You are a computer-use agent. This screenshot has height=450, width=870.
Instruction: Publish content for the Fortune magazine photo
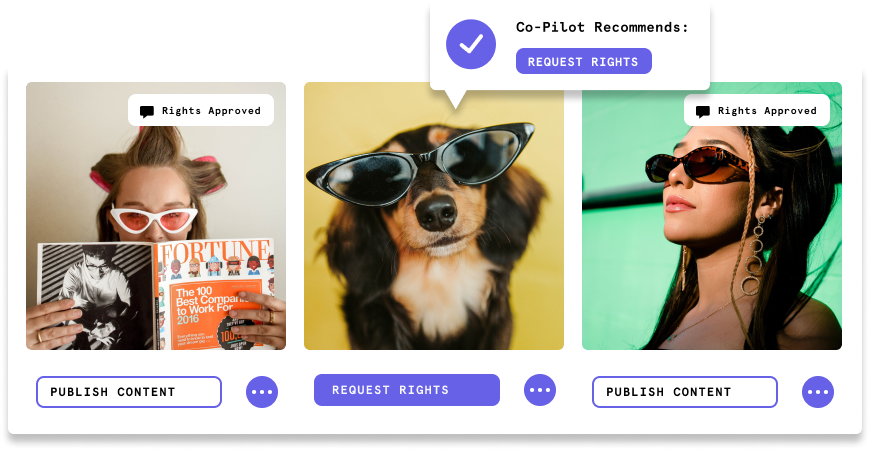pyautogui.click(x=129, y=392)
